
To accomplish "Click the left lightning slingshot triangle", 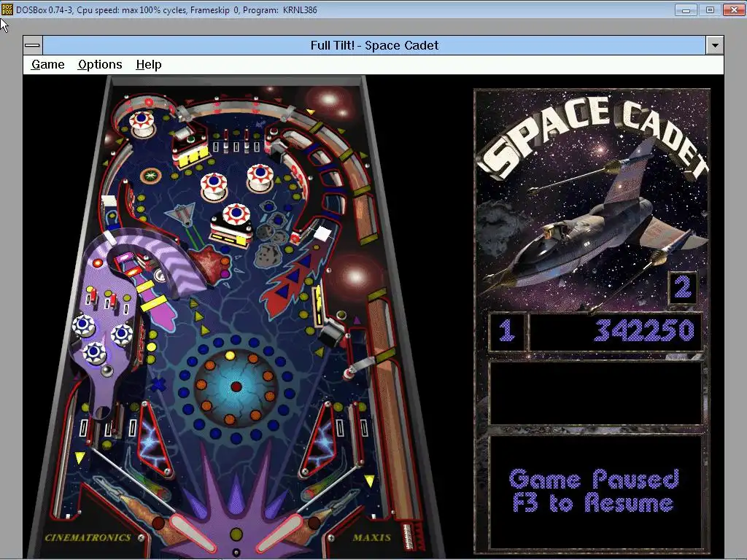I will click(153, 440).
